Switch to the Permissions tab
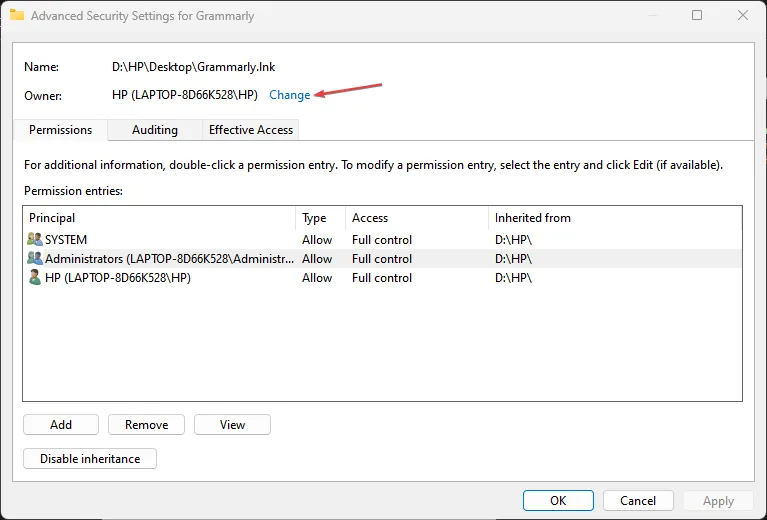The image size is (767, 520). click(x=61, y=130)
